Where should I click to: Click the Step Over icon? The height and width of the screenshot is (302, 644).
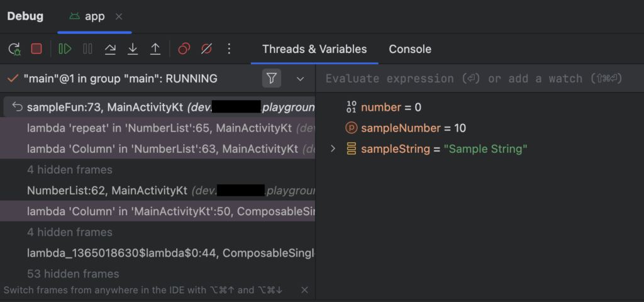[x=110, y=49]
